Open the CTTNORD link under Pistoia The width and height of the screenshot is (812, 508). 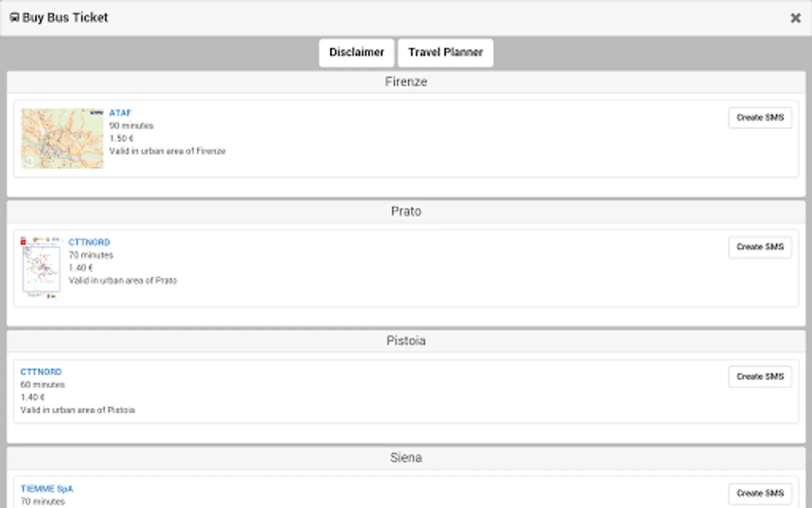41,372
